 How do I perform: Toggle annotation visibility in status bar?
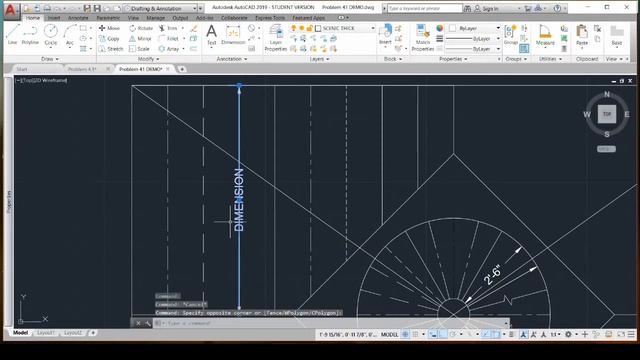(524, 334)
